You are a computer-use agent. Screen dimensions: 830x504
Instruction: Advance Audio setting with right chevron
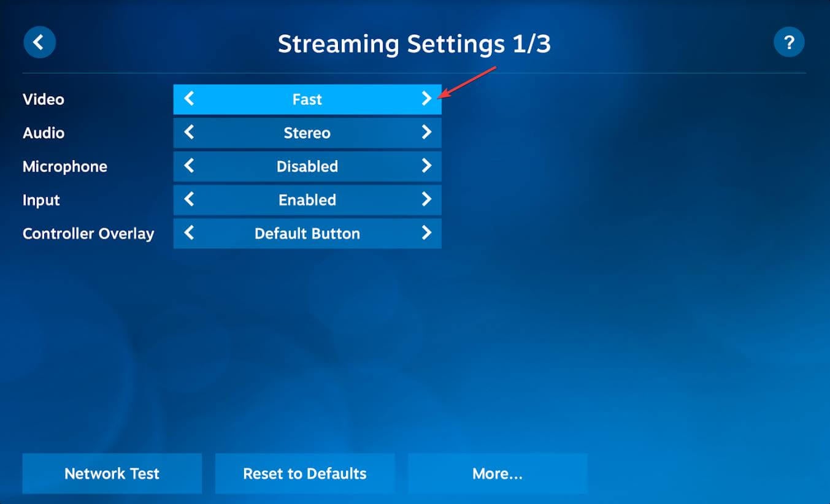click(x=426, y=132)
